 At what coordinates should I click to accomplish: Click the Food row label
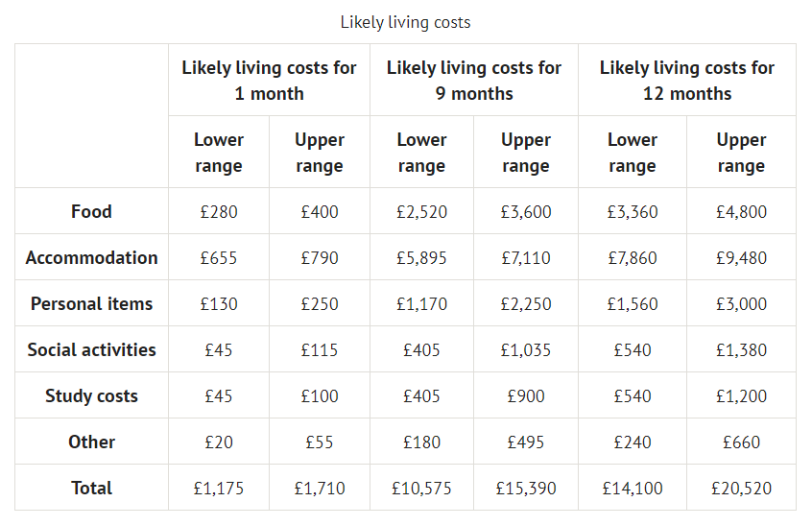91,211
